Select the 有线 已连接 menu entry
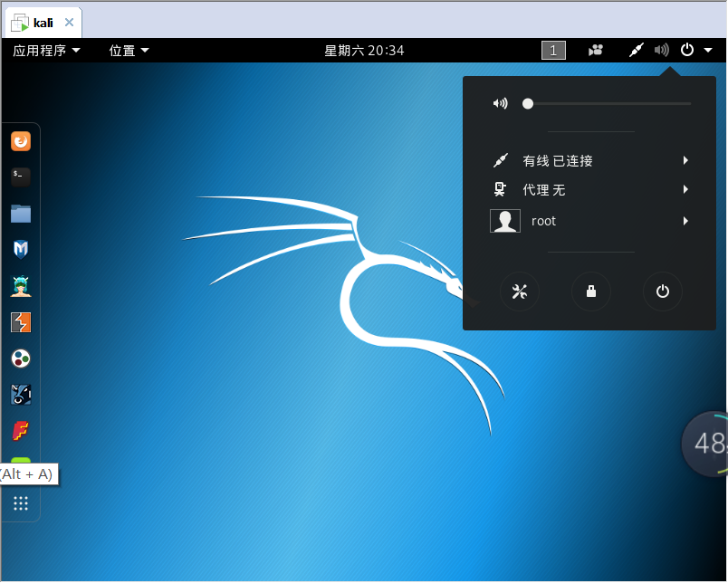This screenshot has width=728, height=583. click(589, 160)
